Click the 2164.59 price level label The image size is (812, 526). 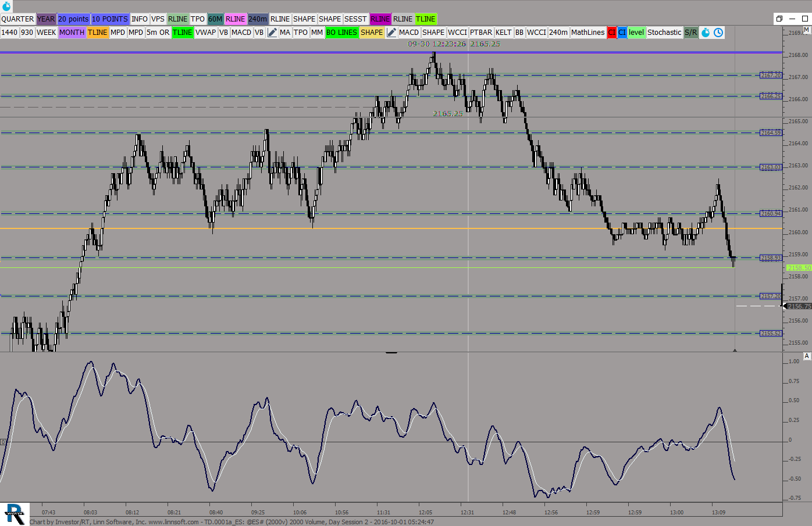[x=771, y=133]
